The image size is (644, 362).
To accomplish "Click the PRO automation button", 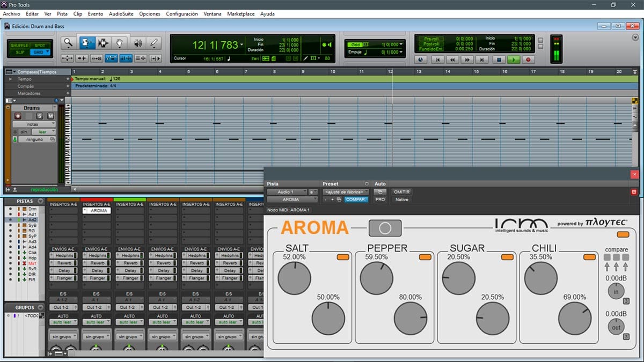I will [380, 200].
